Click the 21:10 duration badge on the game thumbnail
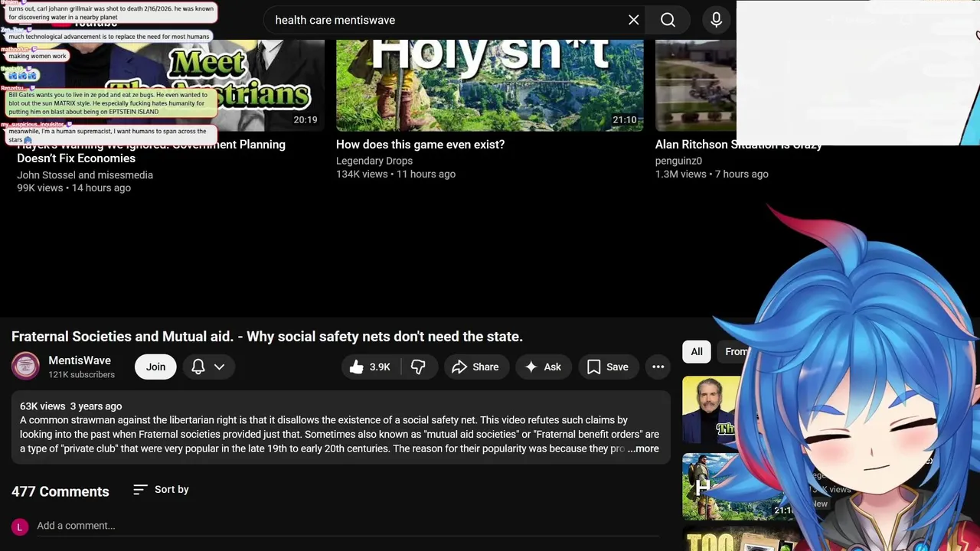This screenshot has height=551, width=980. point(625,120)
